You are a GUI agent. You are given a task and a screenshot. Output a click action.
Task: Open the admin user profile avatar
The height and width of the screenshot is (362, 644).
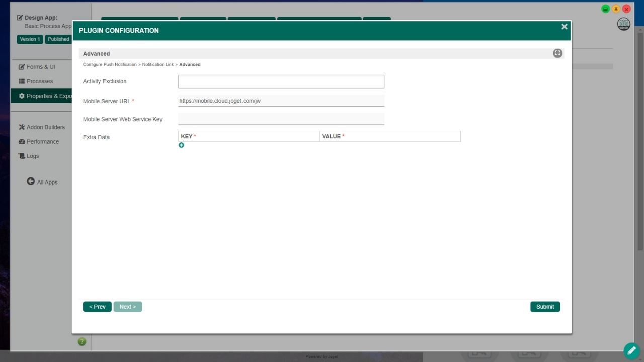tap(623, 24)
